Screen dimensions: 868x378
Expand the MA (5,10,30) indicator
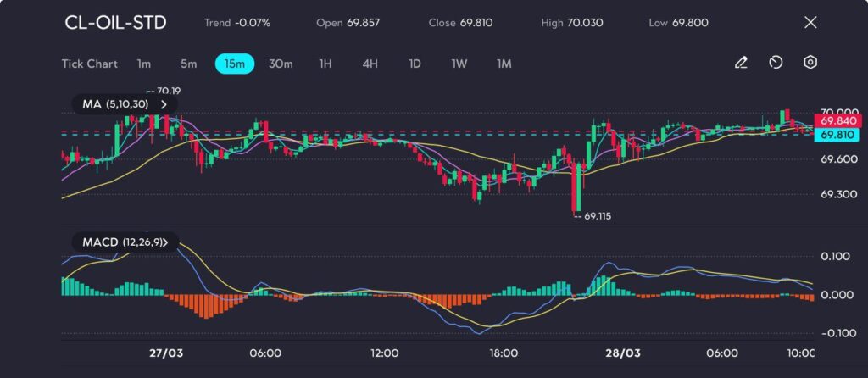coord(125,104)
